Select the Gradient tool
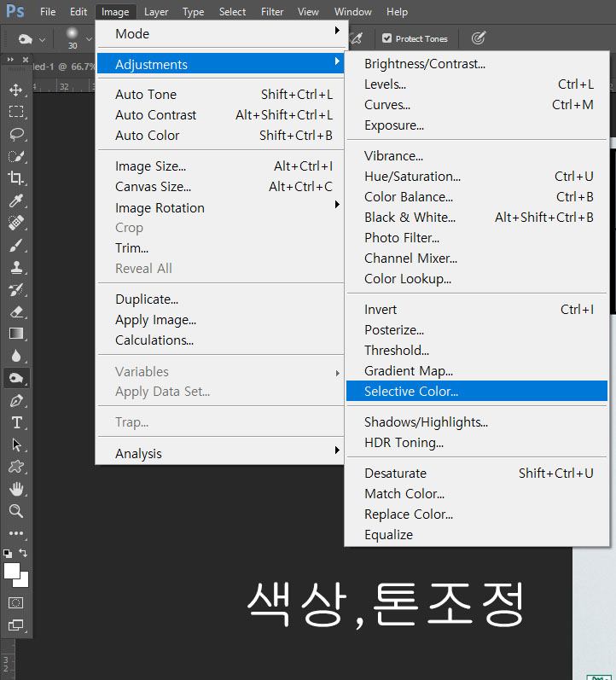Screen dimensions: 616x680 pos(16,334)
